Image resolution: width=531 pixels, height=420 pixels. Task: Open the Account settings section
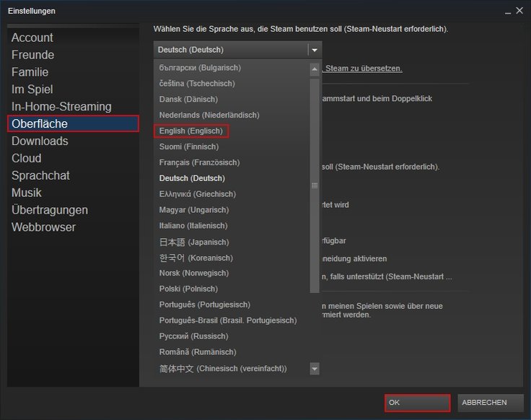click(73, 38)
